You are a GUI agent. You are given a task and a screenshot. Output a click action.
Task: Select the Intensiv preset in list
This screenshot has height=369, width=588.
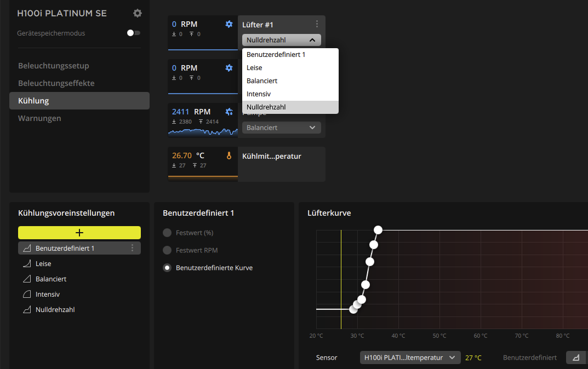click(79, 295)
